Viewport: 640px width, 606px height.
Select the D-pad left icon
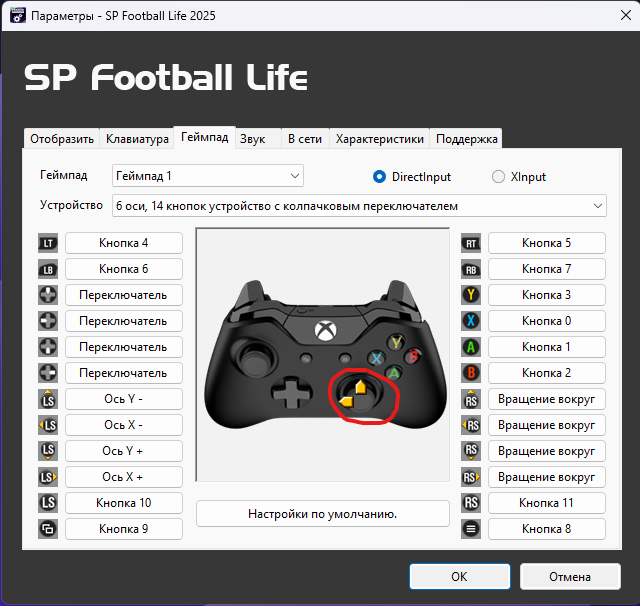coord(48,321)
